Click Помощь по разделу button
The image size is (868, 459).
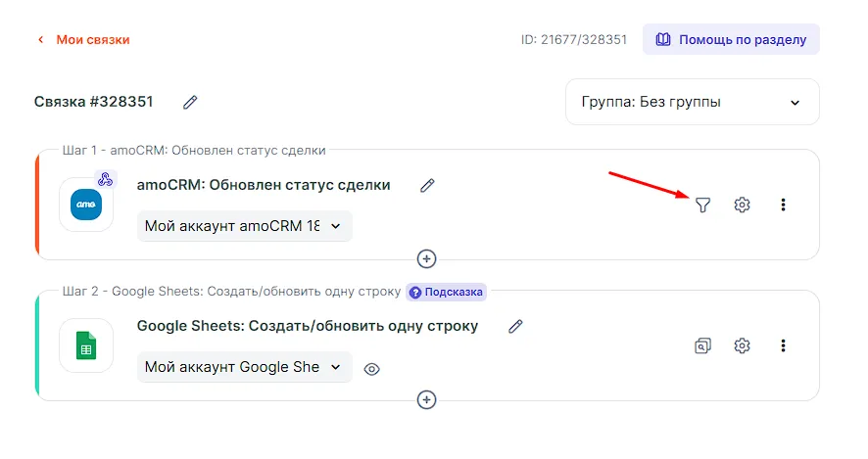731,40
